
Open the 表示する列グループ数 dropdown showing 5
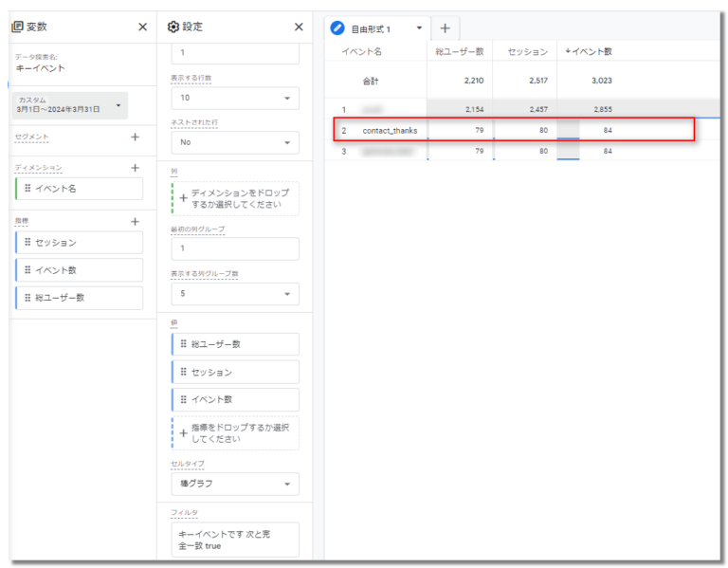[x=234, y=294]
